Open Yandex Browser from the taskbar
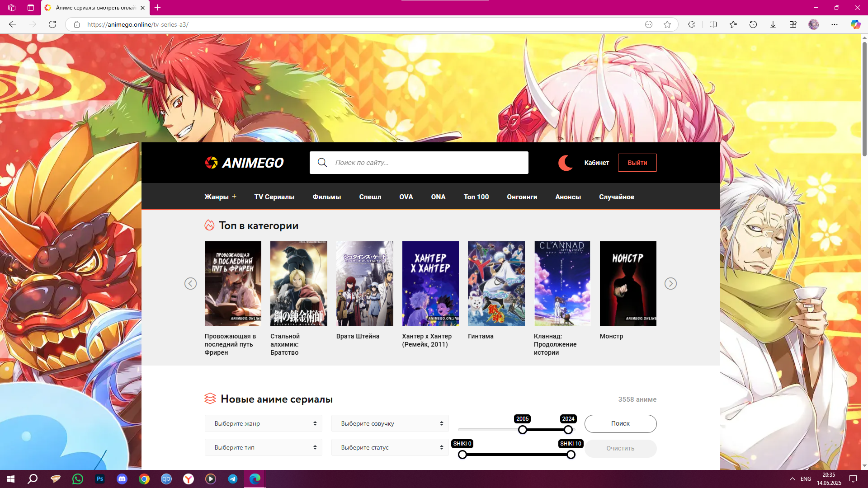868x488 pixels. pos(189,479)
